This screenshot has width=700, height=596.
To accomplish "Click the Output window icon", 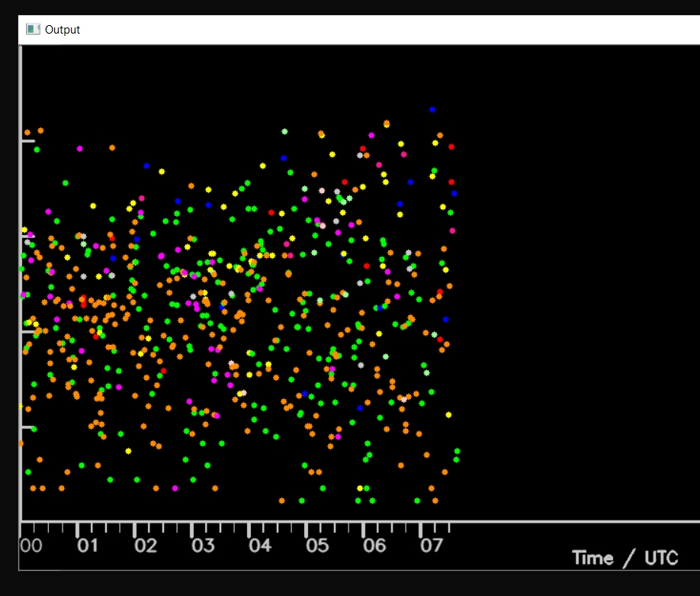I will click(33, 30).
